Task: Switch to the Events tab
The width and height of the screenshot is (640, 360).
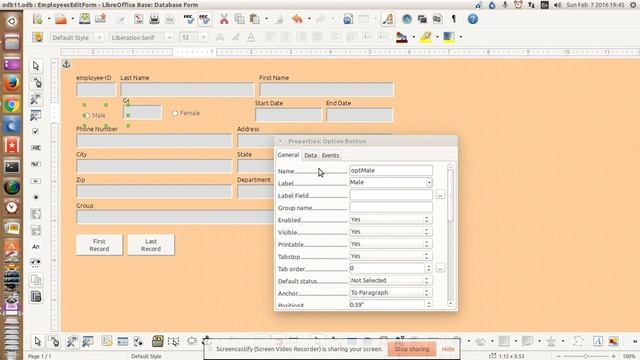Action: click(x=330, y=156)
